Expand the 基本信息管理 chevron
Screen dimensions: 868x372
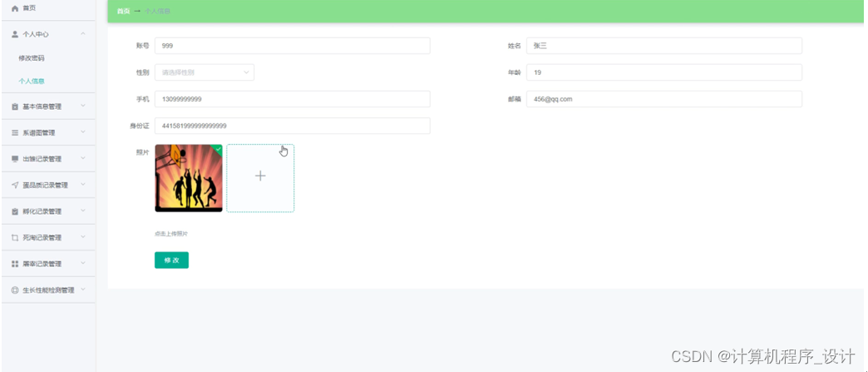[83, 106]
